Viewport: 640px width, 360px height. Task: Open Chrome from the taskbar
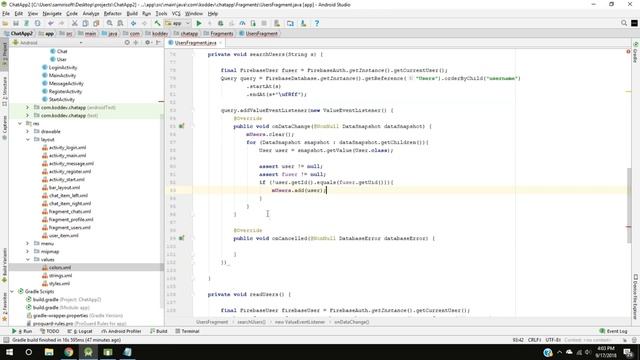click(68, 352)
